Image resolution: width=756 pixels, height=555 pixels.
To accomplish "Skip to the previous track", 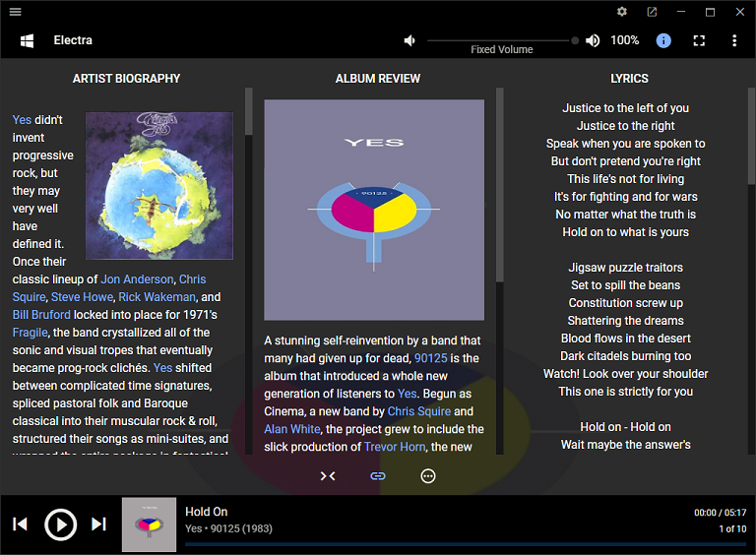I will (x=20, y=524).
